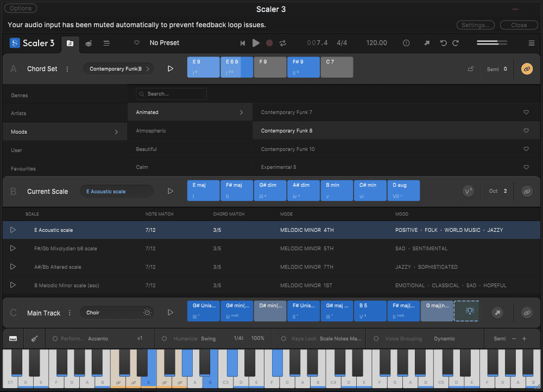
Task: Open the Favourites category
Action: tap(65, 169)
